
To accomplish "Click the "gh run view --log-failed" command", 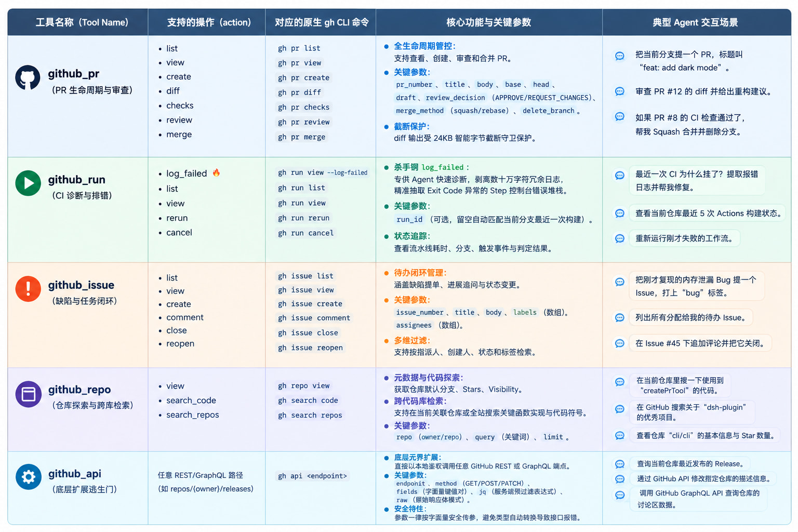I will pos(323,172).
